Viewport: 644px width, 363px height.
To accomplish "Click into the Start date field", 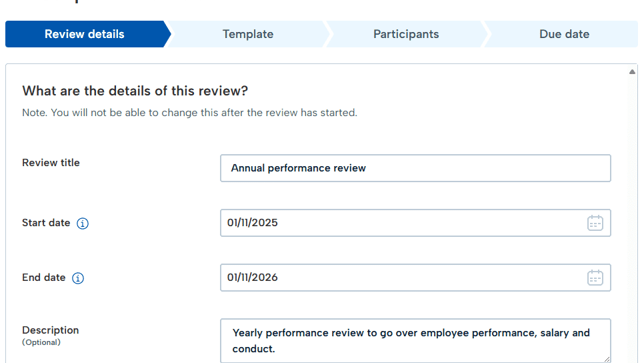I will pos(400,223).
